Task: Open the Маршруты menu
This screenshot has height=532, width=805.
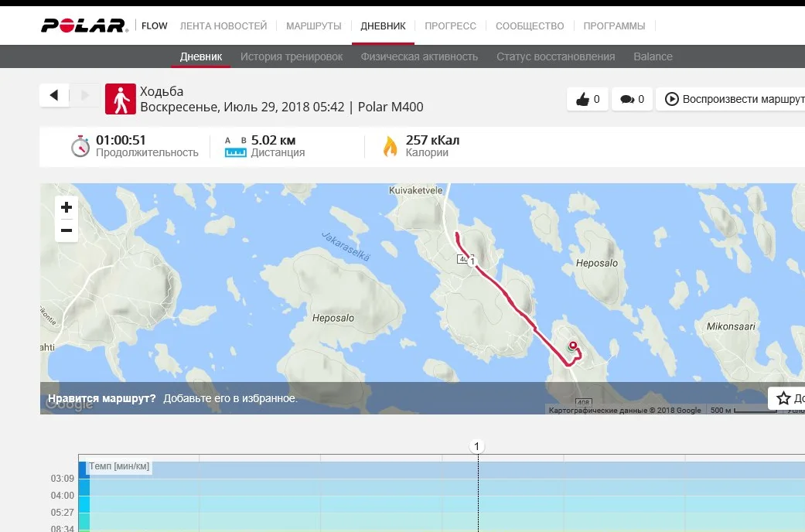Action: (314, 26)
